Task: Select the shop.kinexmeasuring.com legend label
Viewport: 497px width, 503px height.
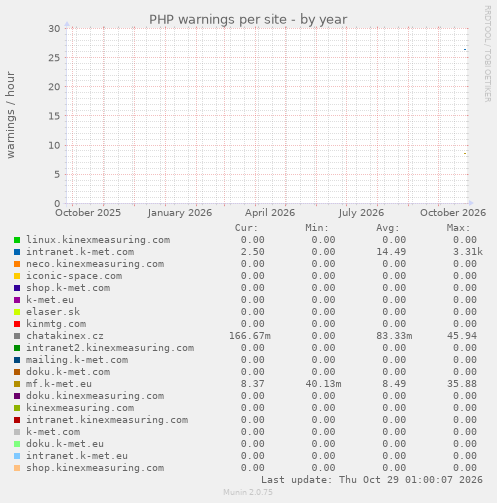Action: 95,468
